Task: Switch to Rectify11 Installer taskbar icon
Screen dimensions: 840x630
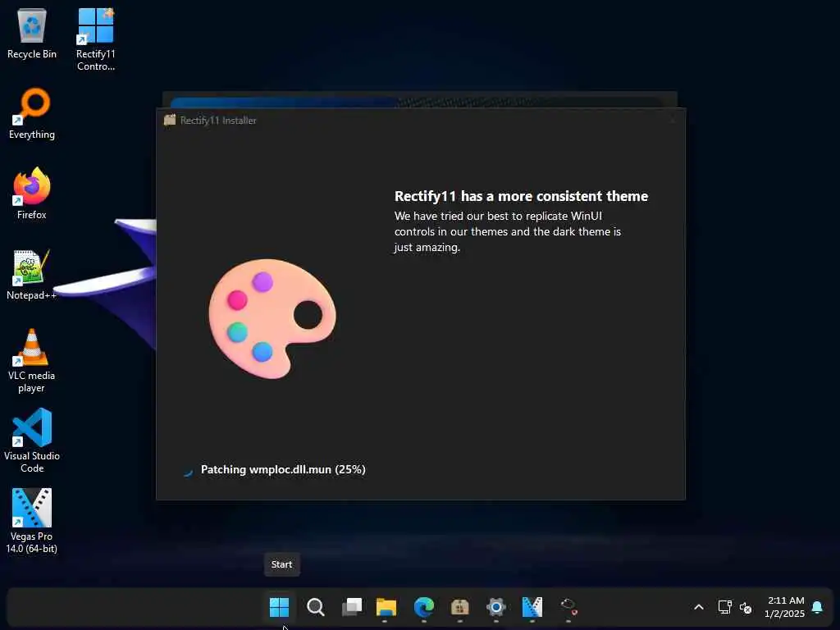Action: 459,607
